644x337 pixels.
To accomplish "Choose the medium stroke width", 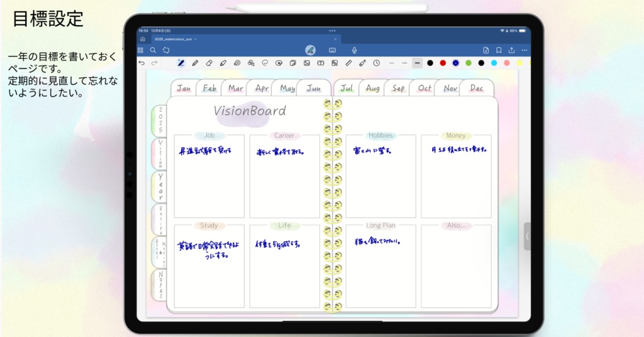I will pyautogui.click(x=404, y=64).
